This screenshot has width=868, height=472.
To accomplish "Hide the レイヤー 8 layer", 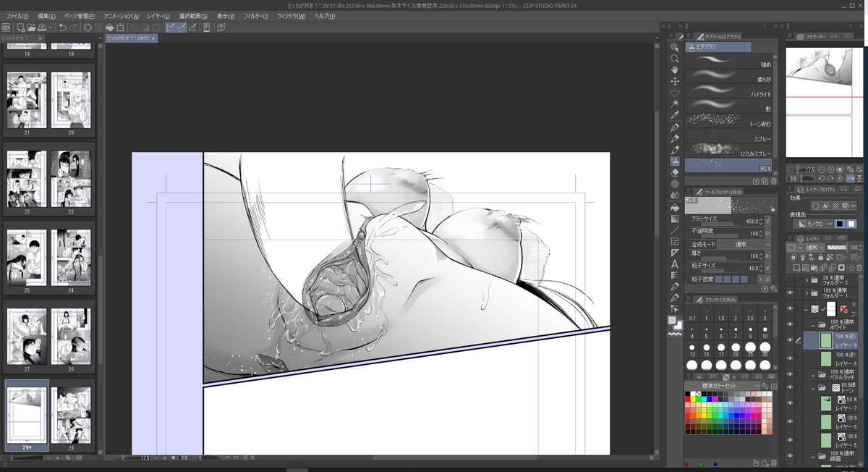I will (790, 421).
